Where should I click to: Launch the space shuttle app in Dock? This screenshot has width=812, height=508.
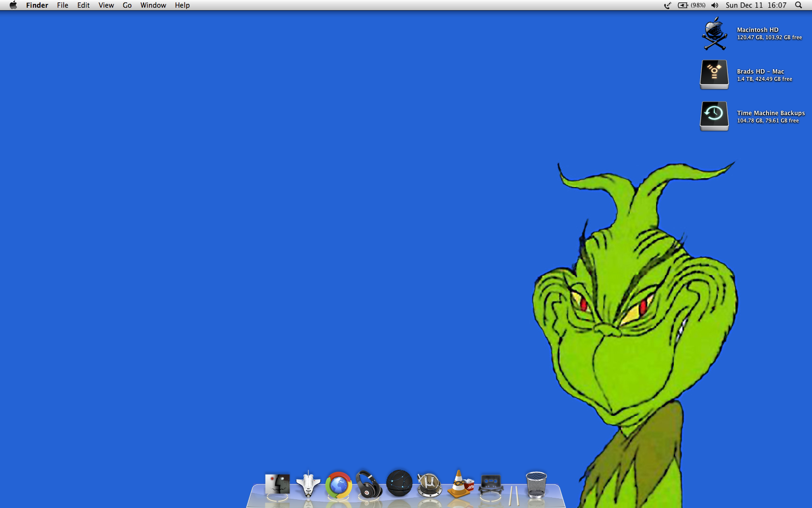coord(308,484)
